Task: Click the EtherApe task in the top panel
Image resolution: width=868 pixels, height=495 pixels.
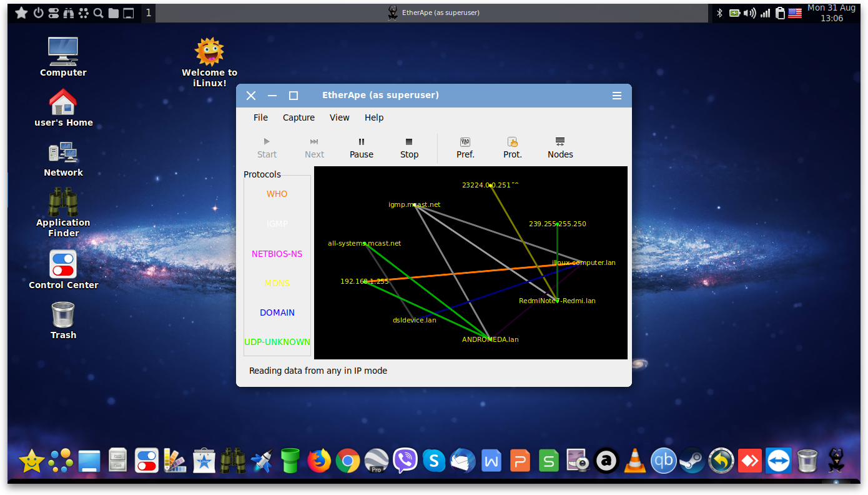Action: click(433, 12)
